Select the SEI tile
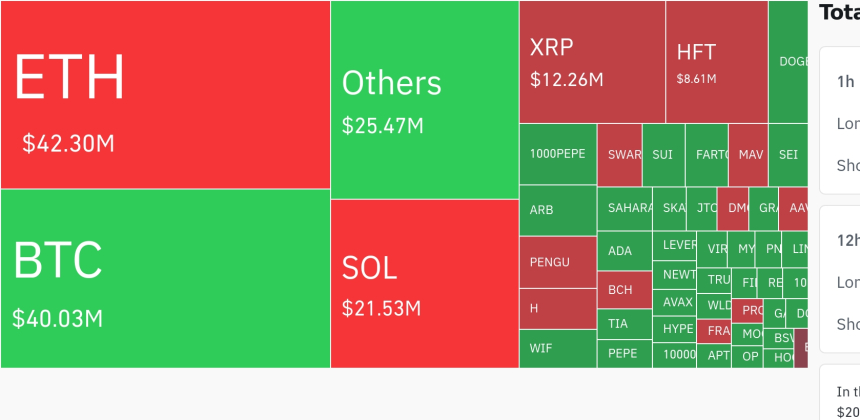Image resolution: width=860 pixels, height=420 pixels. pyautogui.click(x=788, y=155)
